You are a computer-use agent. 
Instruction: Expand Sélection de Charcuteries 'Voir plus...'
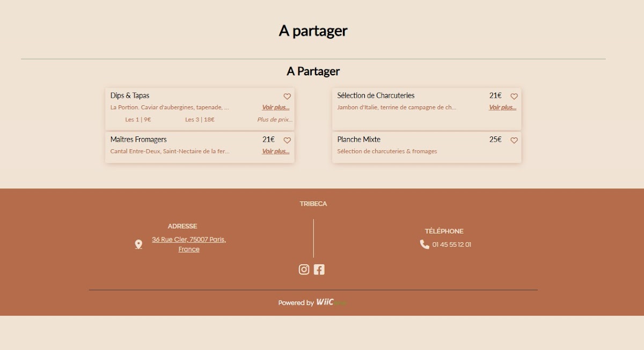pyautogui.click(x=502, y=107)
